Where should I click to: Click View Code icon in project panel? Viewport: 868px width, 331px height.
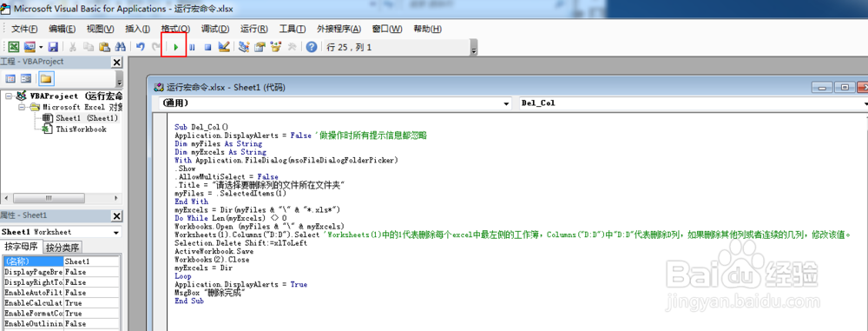point(10,79)
